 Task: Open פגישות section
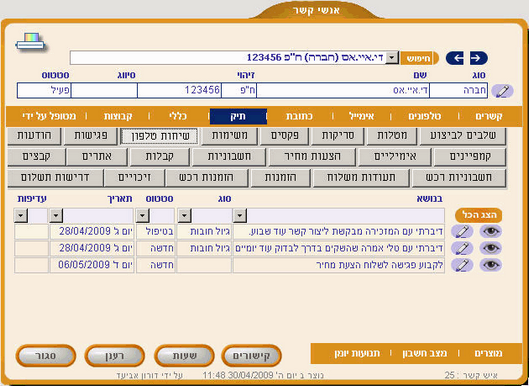coord(90,136)
